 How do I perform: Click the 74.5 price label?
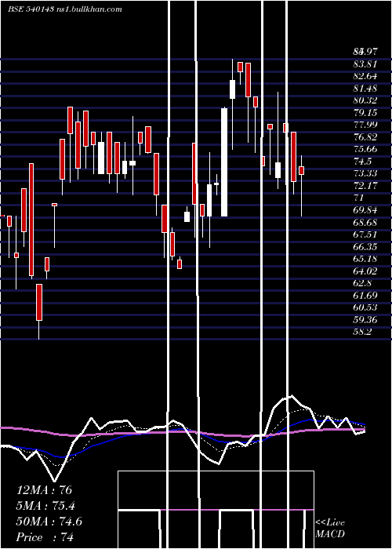click(x=362, y=162)
